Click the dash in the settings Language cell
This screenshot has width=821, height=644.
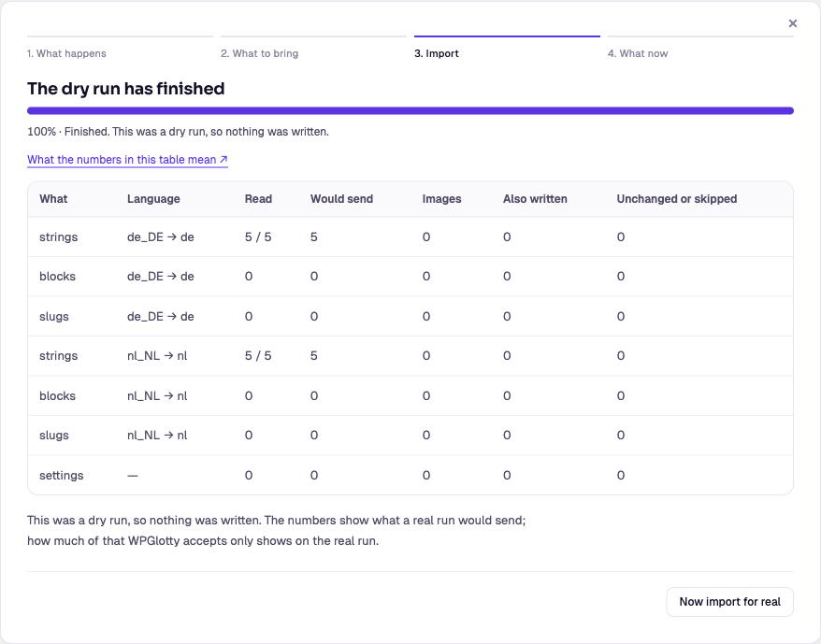click(x=133, y=476)
